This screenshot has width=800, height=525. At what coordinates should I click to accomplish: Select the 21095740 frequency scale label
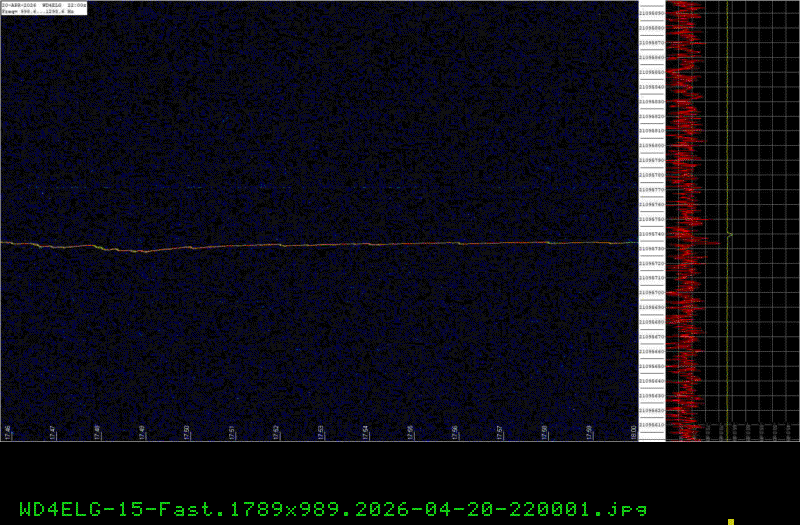(651, 233)
